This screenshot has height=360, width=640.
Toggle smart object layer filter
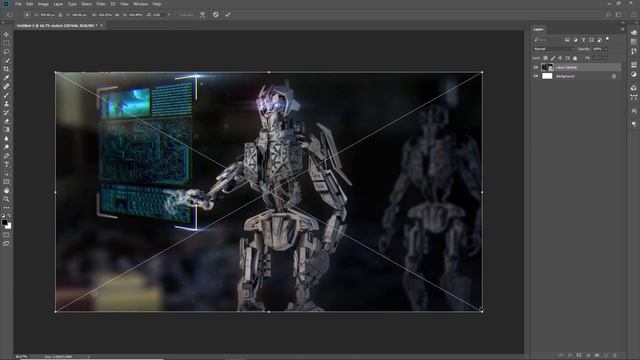(x=600, y=40)
